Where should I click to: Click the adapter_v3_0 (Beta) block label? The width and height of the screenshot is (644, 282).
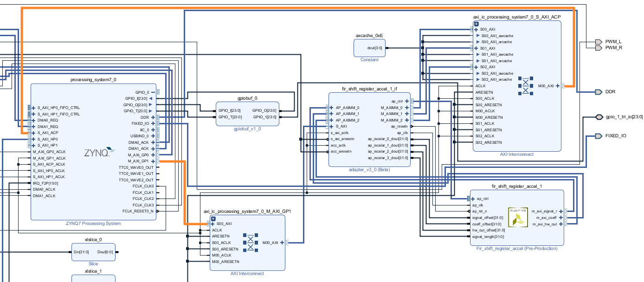click(369, 170)
